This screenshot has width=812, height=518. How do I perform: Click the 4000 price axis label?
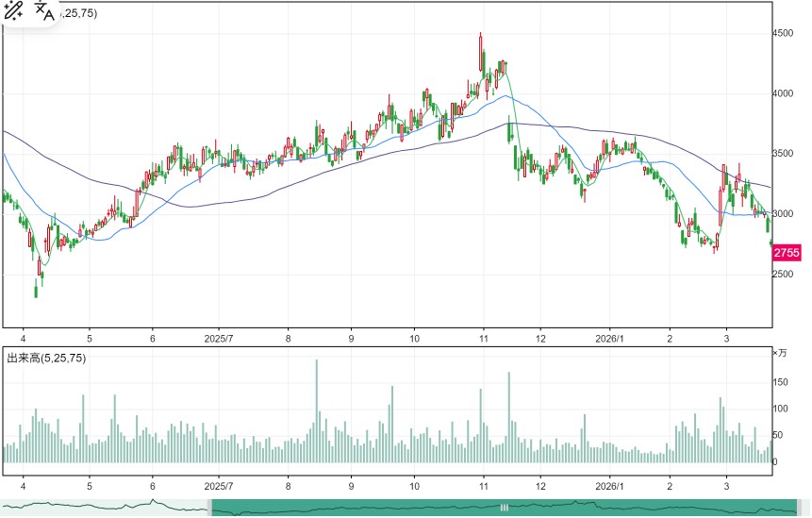[783, 93]
